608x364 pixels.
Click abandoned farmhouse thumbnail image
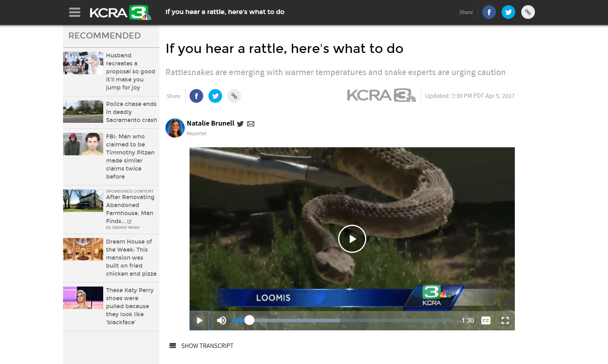point(83,201)
